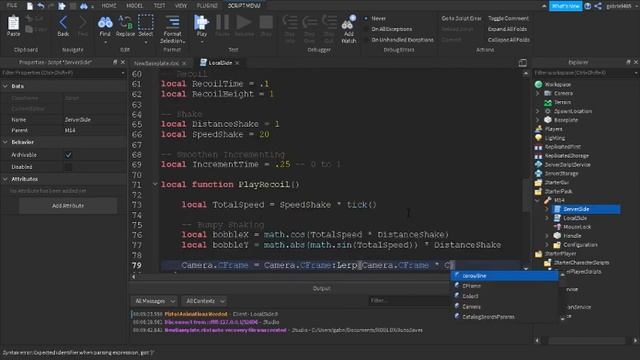Open the FILE menu
This screenshot has width=640, height=360.
click(12, 5)
